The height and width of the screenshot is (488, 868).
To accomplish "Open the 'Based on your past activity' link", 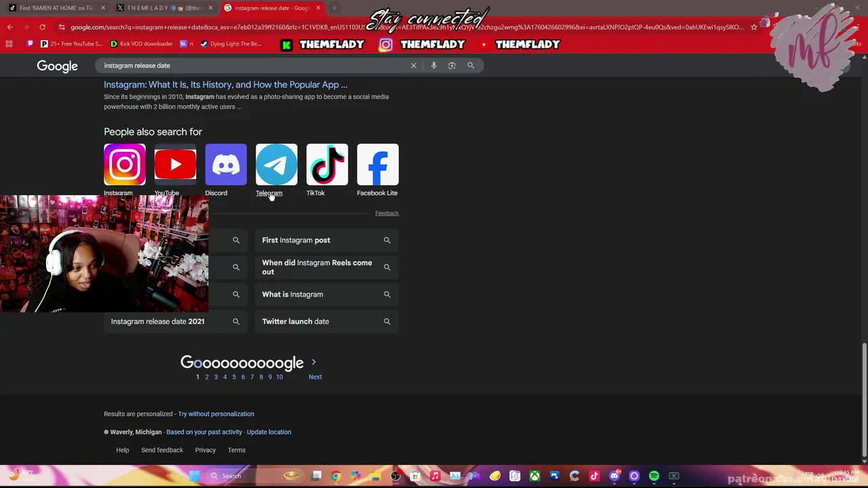I will tap(204, 432).
